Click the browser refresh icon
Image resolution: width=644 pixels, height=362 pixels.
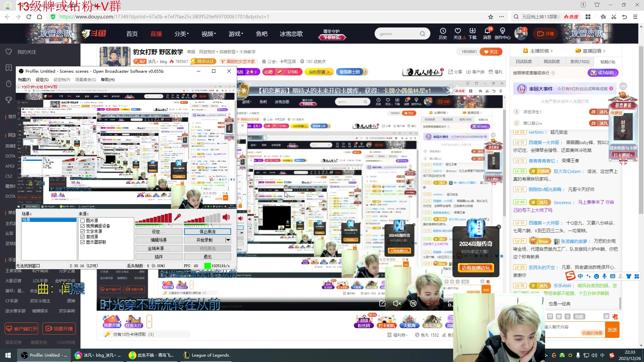(29, 17)
